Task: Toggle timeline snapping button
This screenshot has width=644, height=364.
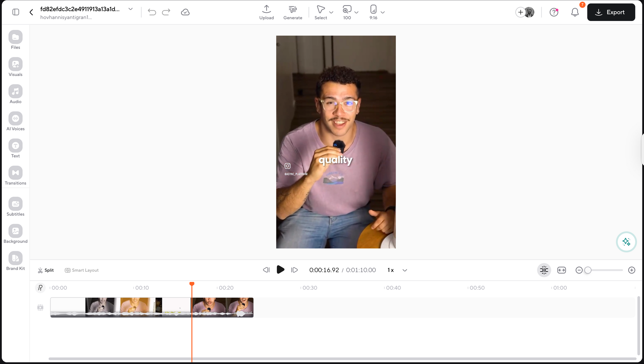Action: click(x=544, y=270)
